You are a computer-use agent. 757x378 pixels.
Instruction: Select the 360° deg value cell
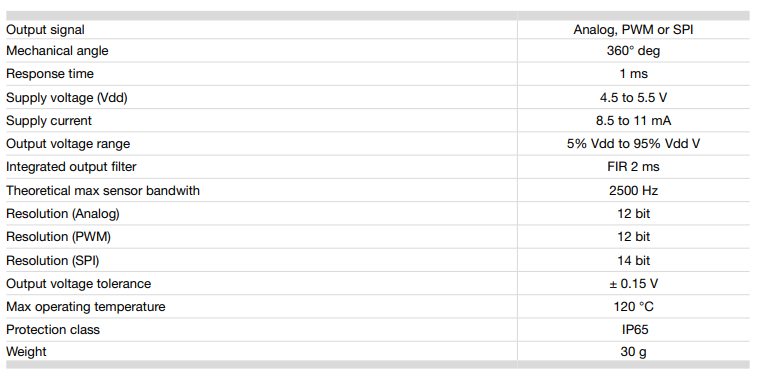633,51
